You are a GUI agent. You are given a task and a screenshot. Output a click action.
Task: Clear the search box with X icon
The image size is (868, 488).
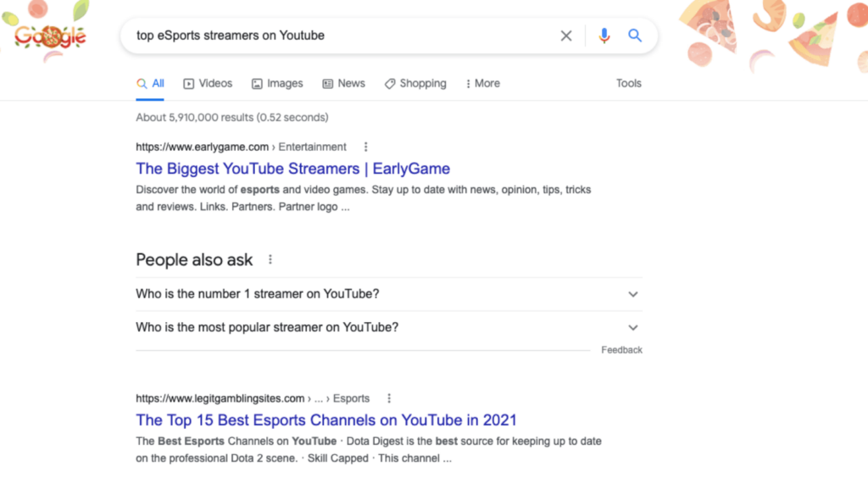click(565, 36)
